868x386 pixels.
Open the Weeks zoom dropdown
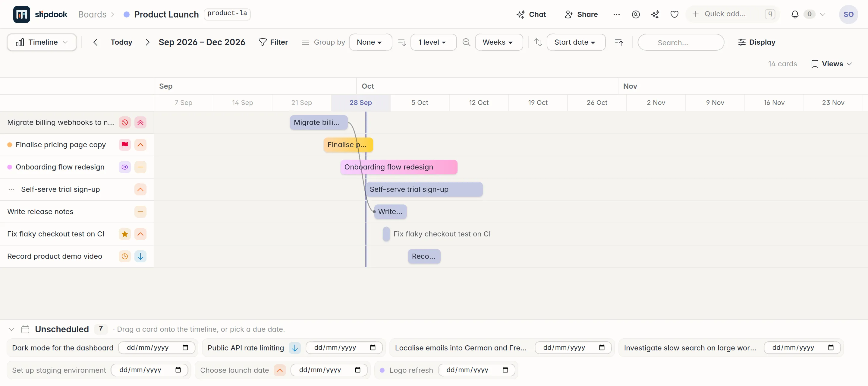[x=499, y=42]
